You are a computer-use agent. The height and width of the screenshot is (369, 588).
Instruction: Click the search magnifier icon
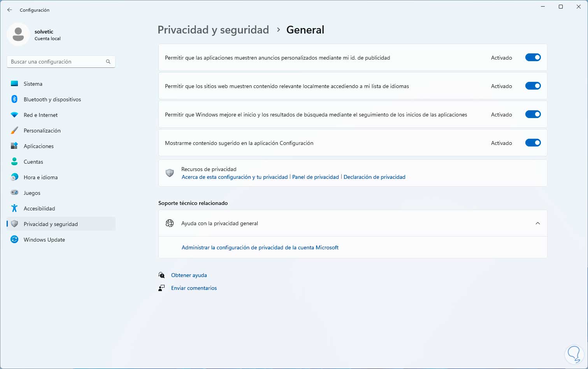(108, 62)
